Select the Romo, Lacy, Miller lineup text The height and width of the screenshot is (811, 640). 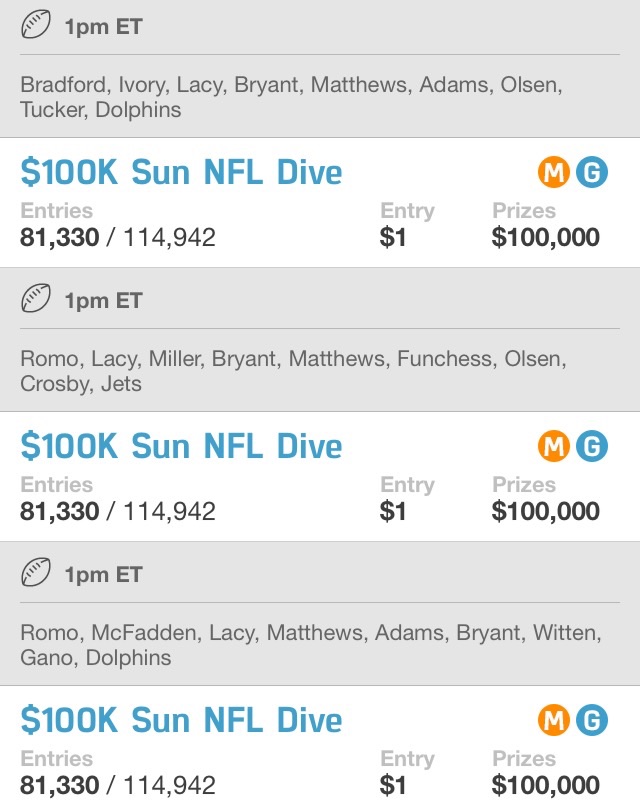(x=293, y=371)
